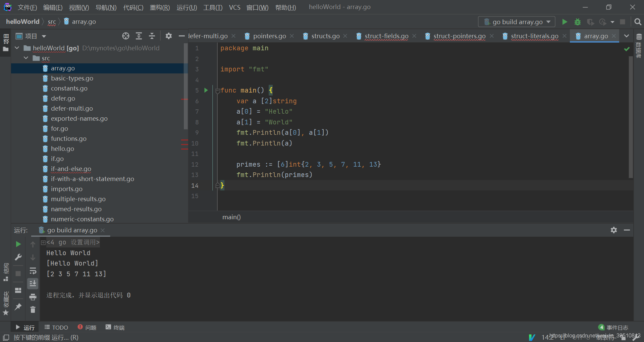This screenshot has height=342, width=644.
Task: Move down stack trace arrow
Action: point(33,257)
